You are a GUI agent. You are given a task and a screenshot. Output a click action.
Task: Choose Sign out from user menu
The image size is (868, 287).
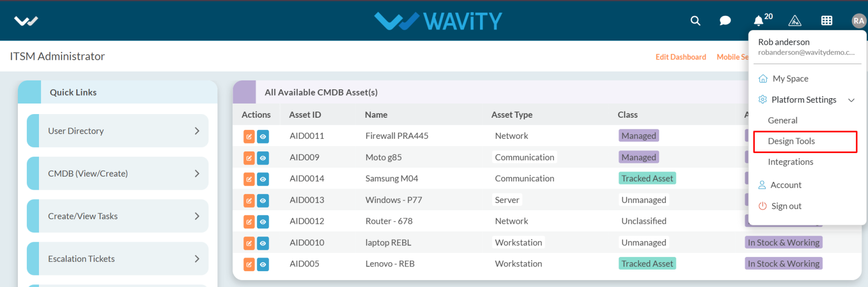(x=786, y=206)
